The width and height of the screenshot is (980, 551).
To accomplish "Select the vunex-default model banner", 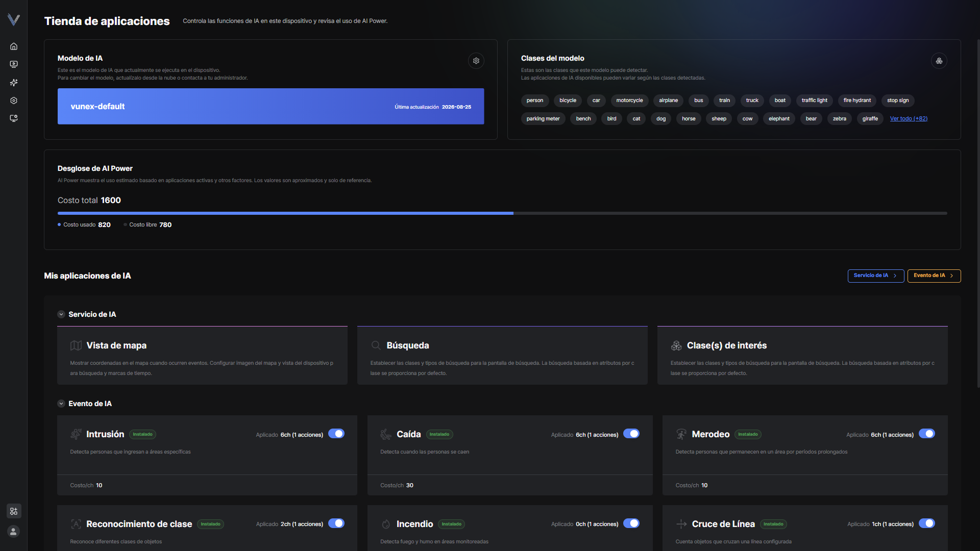I will point(271,107).
